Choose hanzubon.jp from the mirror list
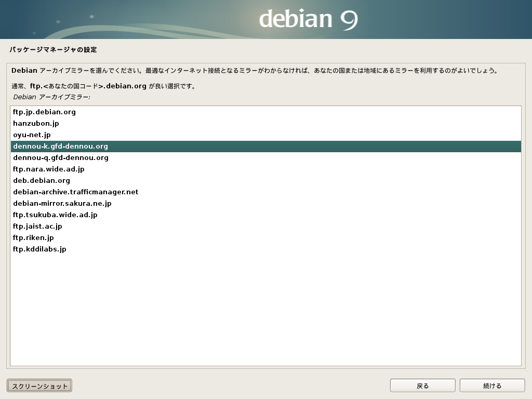 265,124
